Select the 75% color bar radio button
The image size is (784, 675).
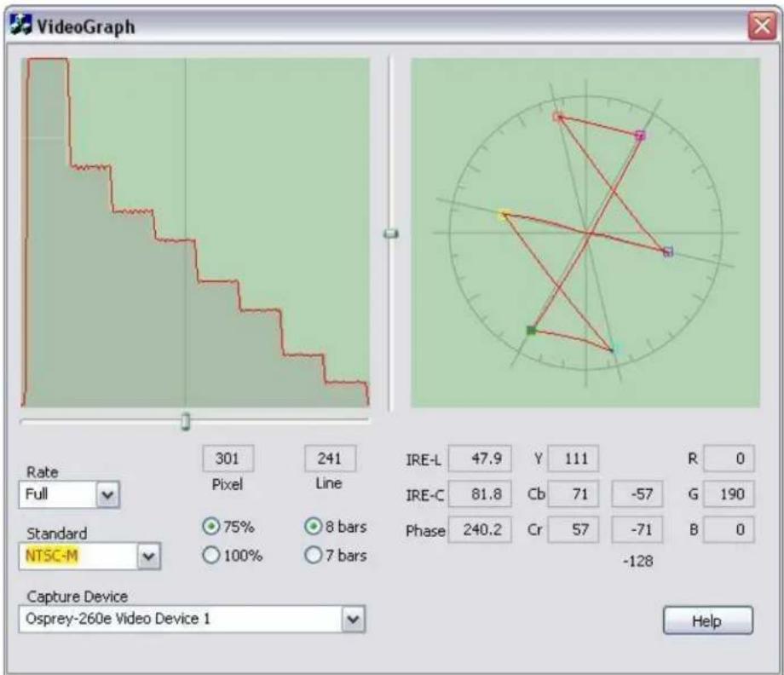point(211,526)
